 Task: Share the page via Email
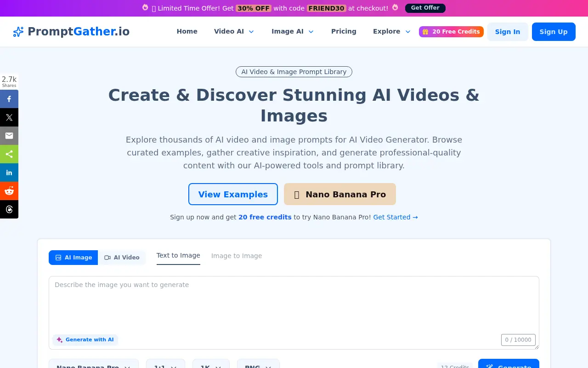[9, 136]
